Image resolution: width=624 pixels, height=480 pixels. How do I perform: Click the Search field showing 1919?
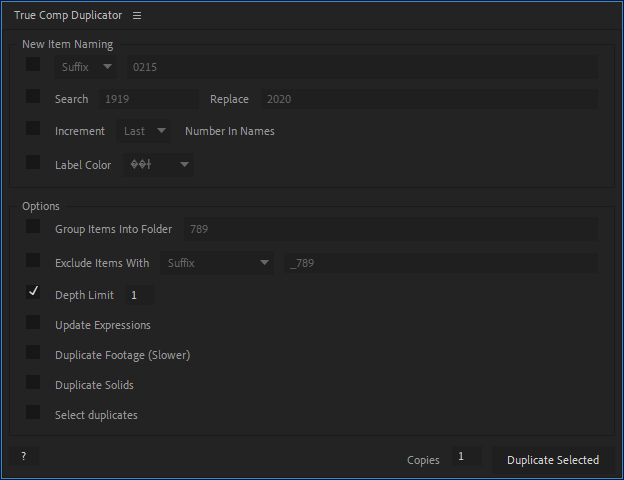(x=148, y=99)
